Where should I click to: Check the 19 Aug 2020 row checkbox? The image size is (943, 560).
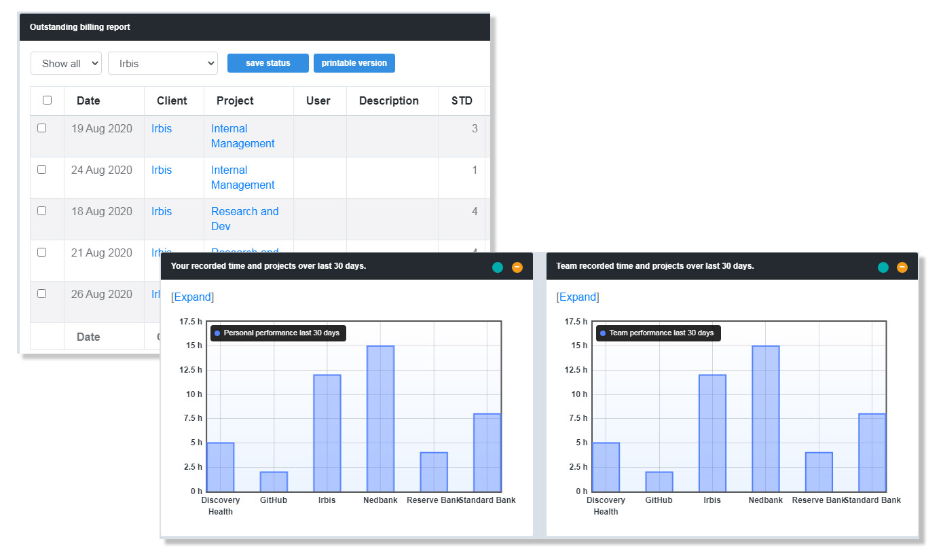pos(42,128)
